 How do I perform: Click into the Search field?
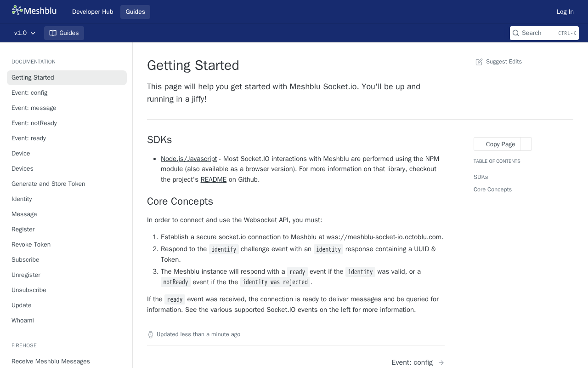coord(544,33)
